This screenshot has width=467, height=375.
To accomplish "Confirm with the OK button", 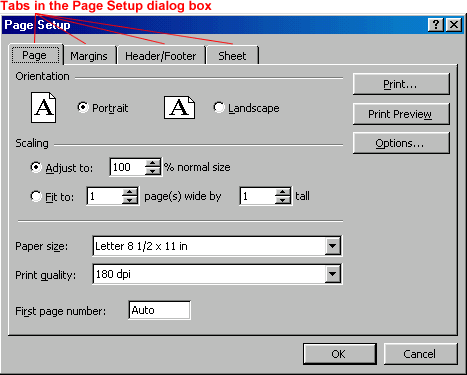I will 340,354.
